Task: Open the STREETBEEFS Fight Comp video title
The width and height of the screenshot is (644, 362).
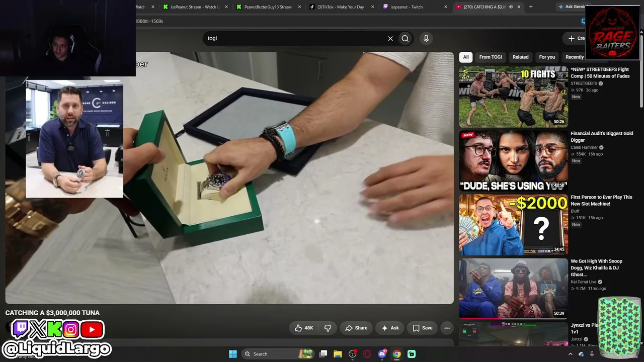Action: (x=600, y=73)
